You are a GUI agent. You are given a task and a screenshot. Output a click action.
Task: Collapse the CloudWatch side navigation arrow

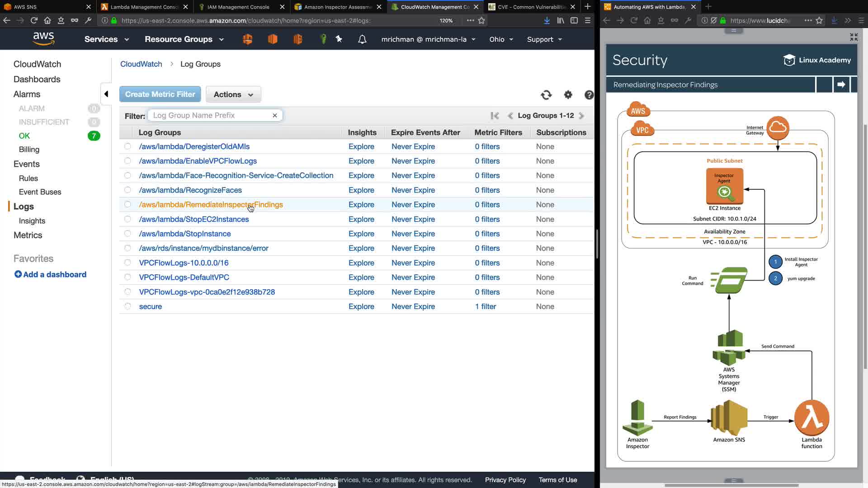point(106,94)
